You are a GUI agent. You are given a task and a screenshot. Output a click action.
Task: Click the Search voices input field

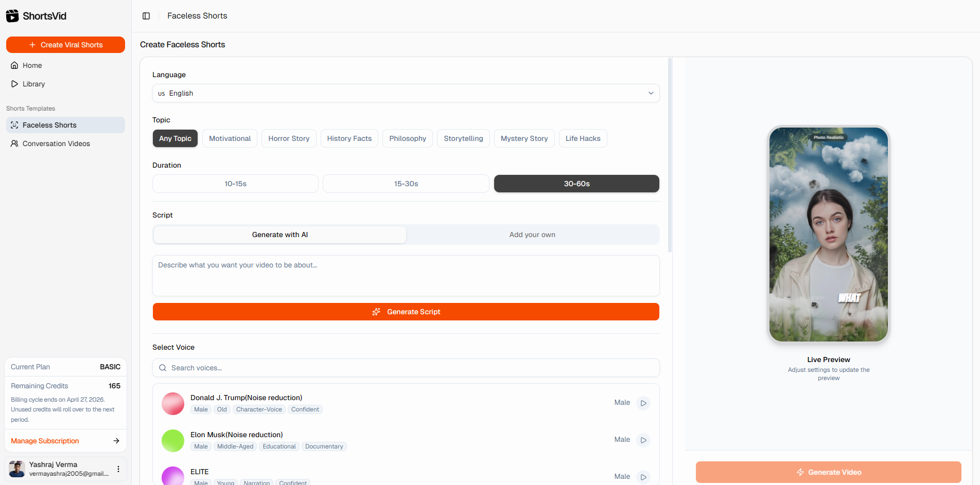[406, 368]
